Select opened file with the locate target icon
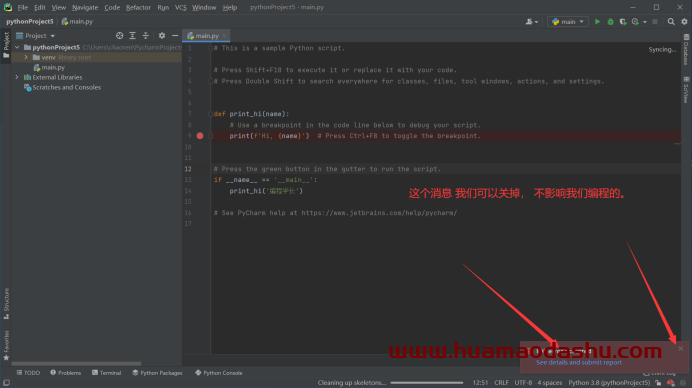692x388 pixels. coord(119,36)
